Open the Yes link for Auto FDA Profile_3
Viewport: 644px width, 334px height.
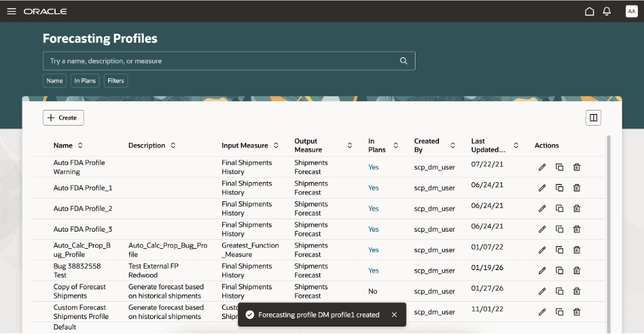pyautogui.click(x=373, y=229)
